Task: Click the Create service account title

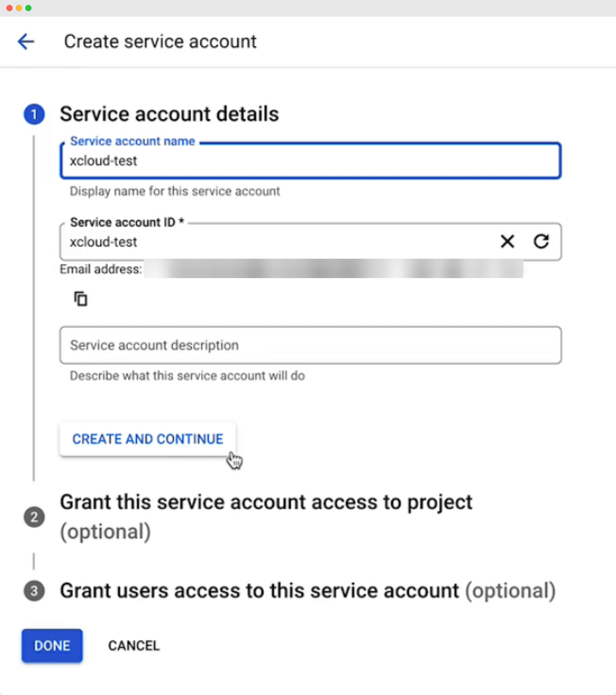Action: (161, 42)
